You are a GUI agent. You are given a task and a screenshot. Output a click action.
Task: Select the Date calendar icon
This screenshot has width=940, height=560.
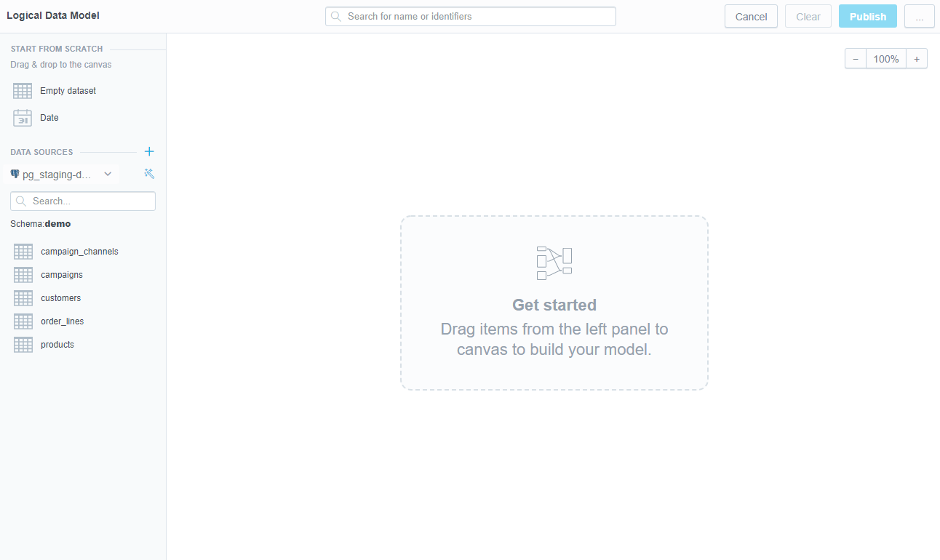23,118
